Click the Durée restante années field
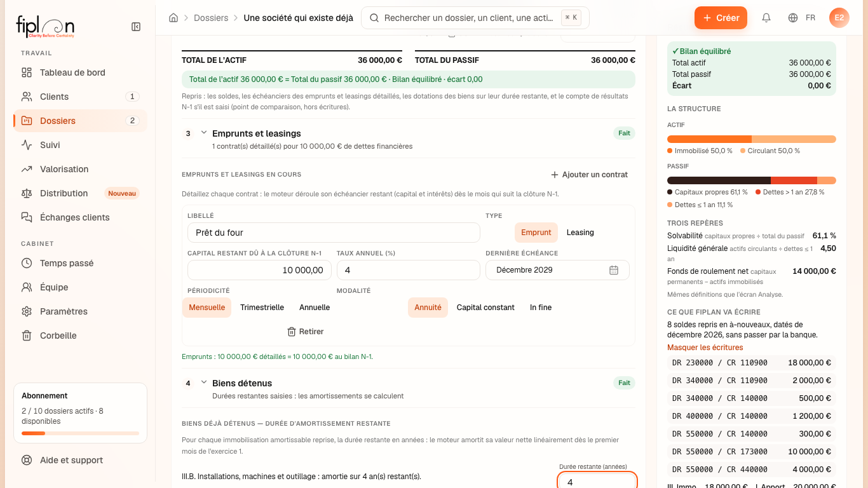 (x=597, y=481)
